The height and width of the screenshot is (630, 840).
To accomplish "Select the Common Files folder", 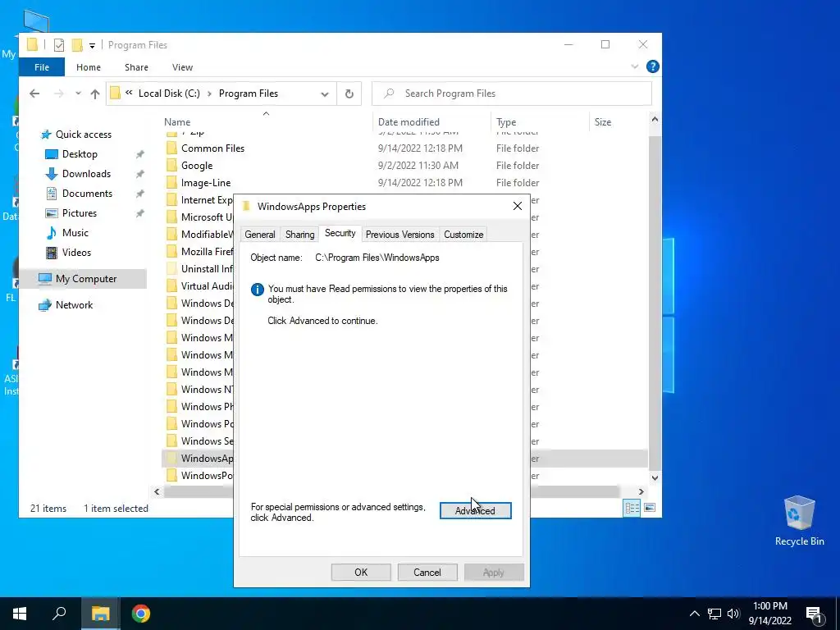I will tap(212, 148).
